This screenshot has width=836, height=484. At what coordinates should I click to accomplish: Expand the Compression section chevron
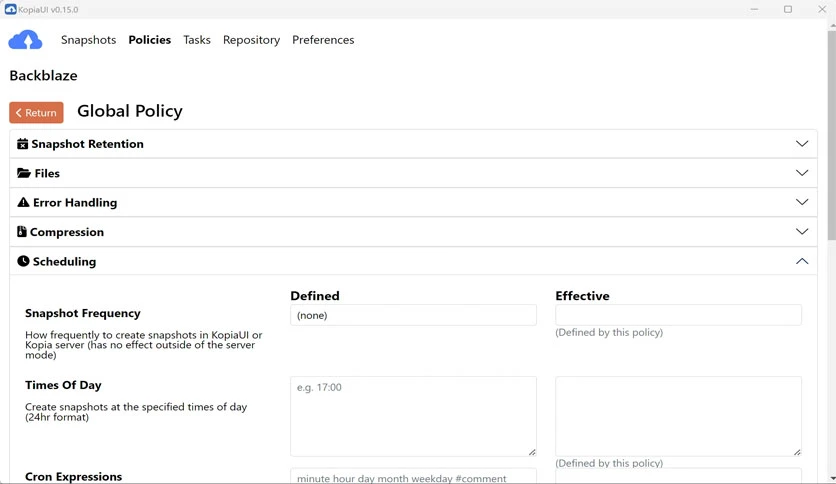tap(802, 231)
